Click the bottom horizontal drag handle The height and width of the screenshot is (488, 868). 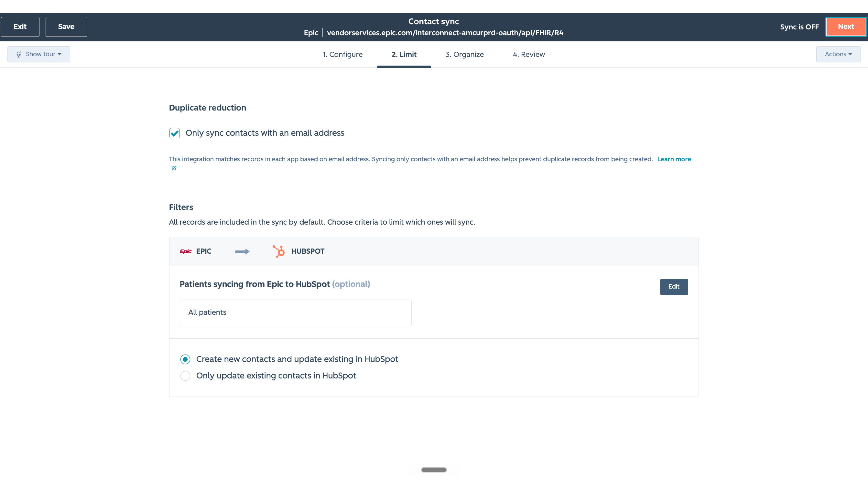tap(434, 470)
